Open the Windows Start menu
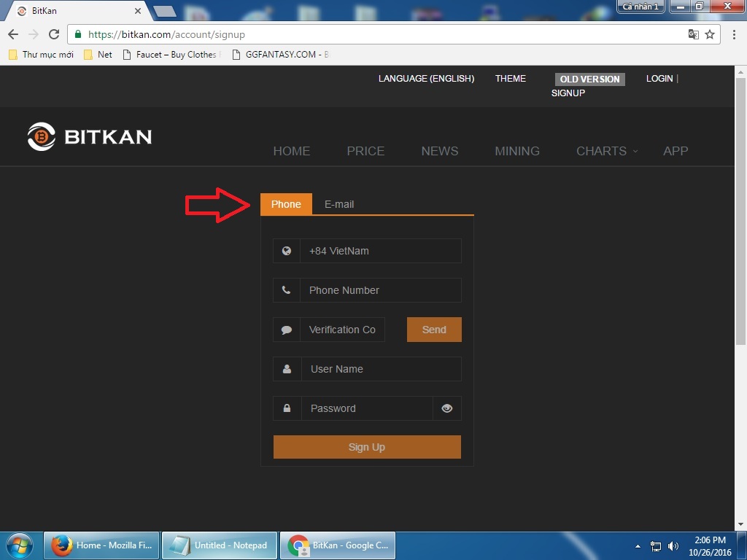 click(20, 545)
